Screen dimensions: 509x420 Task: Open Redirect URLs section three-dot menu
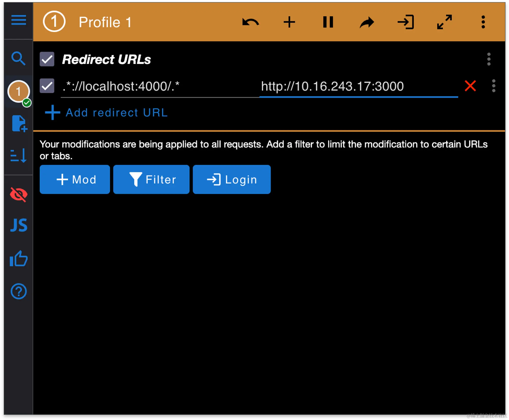point(489,59)
